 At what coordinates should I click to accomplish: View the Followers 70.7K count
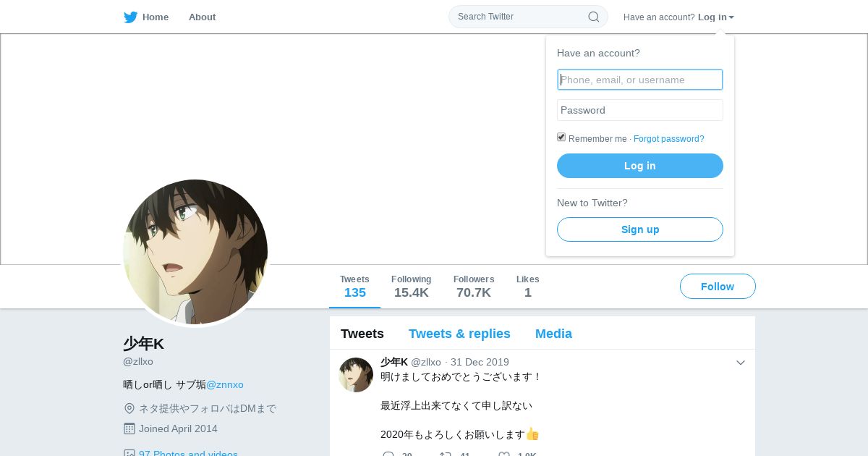pyautogui.click(x=474, y=287)
